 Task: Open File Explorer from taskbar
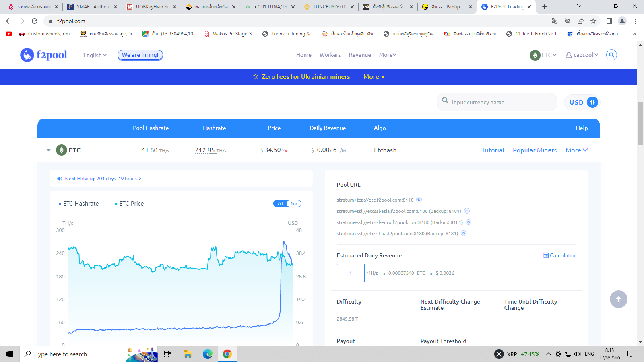188,354
